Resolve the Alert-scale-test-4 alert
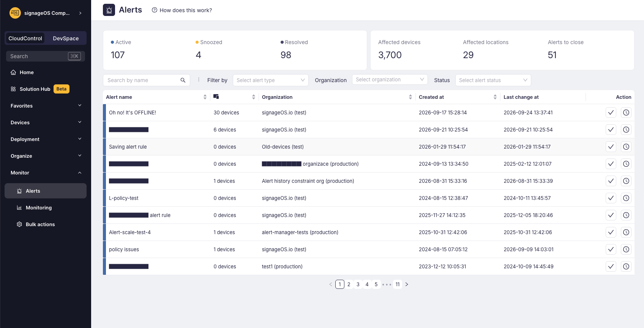644x328 pixels. [x=611, y=232]
